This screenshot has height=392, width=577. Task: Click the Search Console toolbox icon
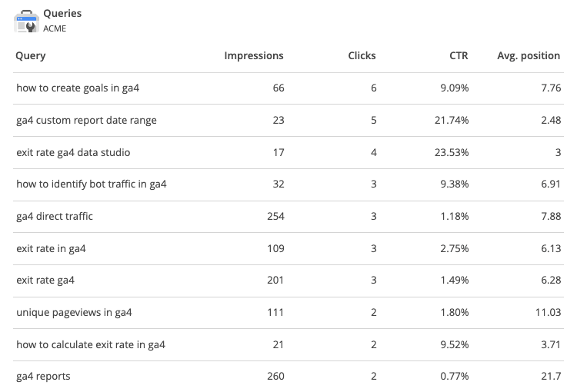[26, 22]
